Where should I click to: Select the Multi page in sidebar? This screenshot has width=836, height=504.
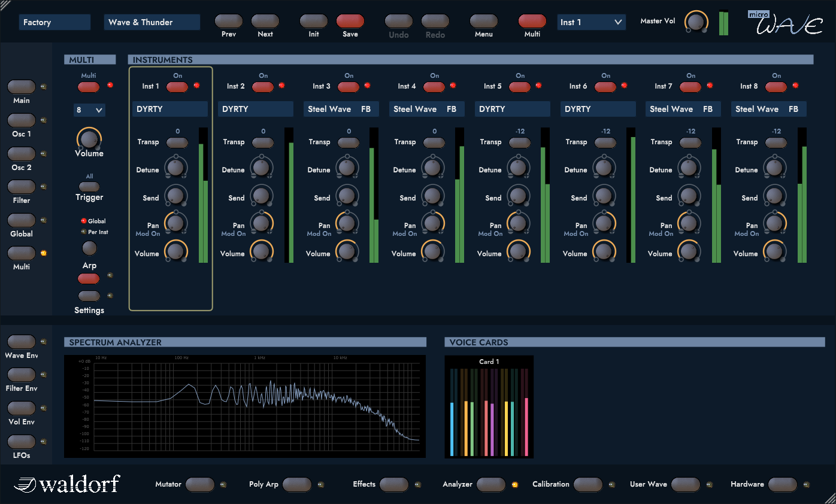pyautogui.click(x=22, y=253)
